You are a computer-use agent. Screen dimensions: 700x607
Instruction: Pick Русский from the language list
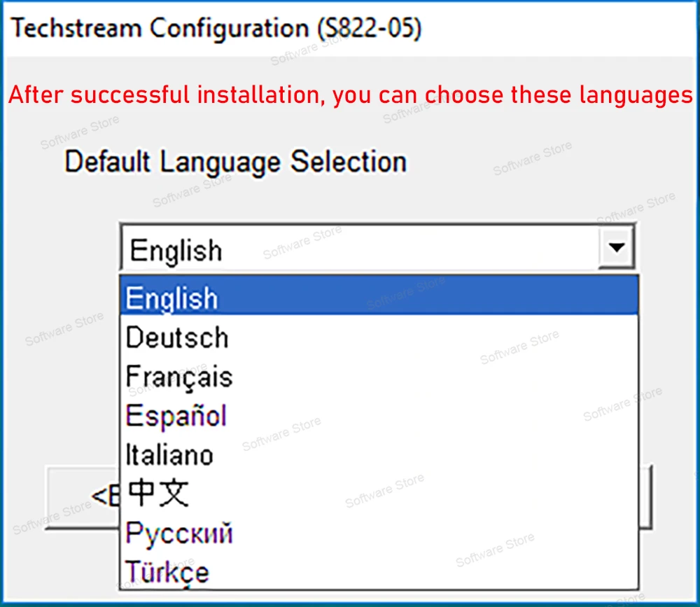pos(379,532)
